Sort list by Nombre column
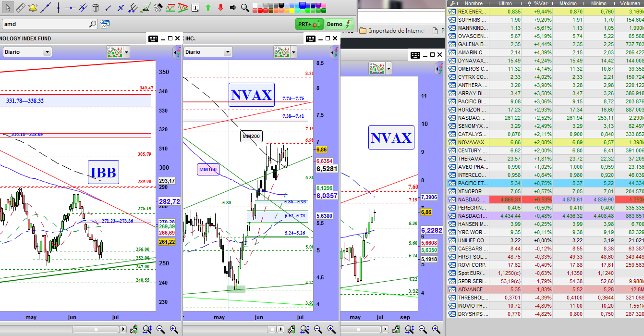This screenshot has height=336, width=644. [x=473, y=3]
